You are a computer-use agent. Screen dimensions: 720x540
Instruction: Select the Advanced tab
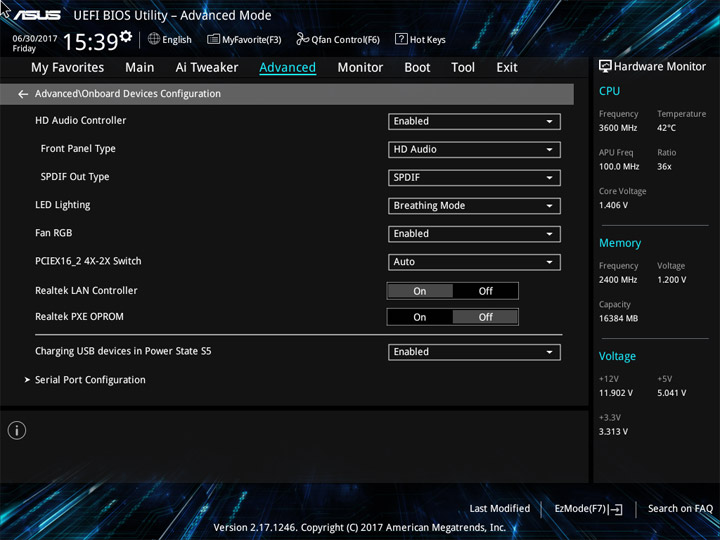pyautogui.click(x=287, y=68)
